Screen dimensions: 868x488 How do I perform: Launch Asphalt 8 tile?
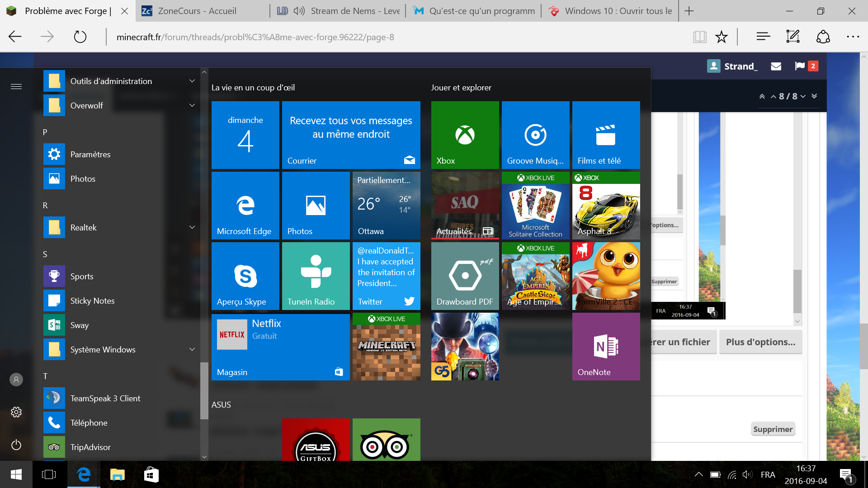click(606, 205)
